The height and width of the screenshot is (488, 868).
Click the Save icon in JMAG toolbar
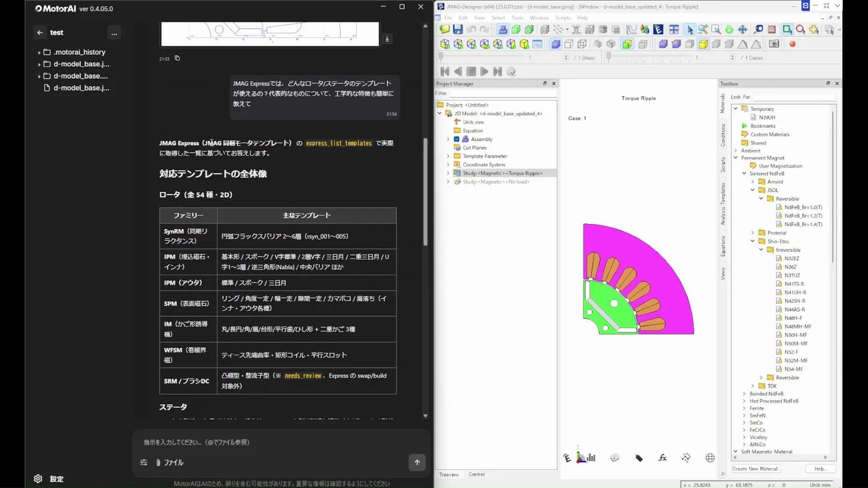tap(458, 30)
